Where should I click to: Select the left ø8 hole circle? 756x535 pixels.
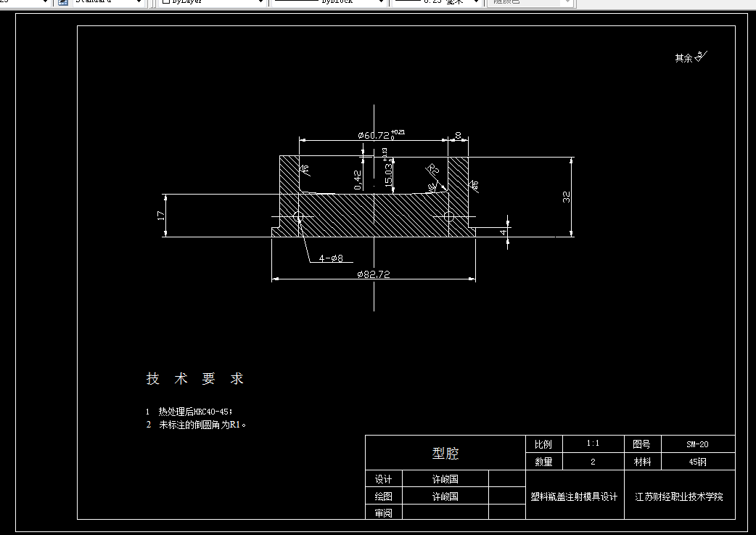coord(298,216)
